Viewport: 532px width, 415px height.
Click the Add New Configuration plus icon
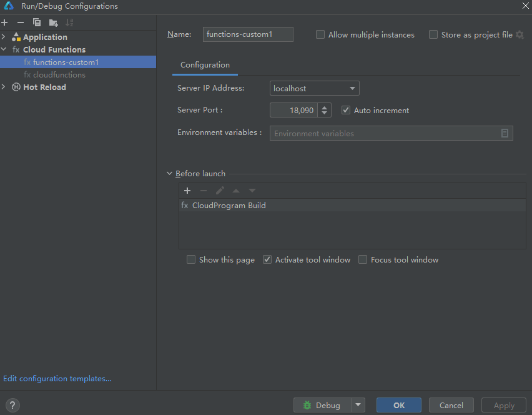(5, 22)
